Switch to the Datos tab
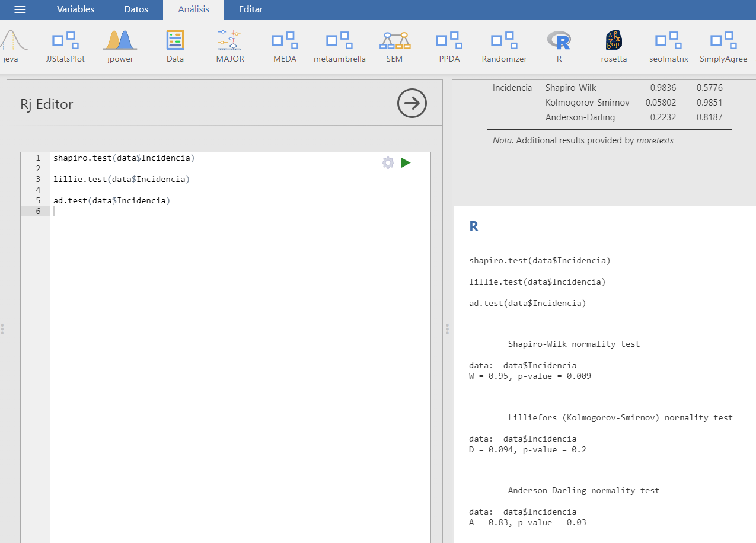This screenshot has height=543, width=756. point(136,9)
